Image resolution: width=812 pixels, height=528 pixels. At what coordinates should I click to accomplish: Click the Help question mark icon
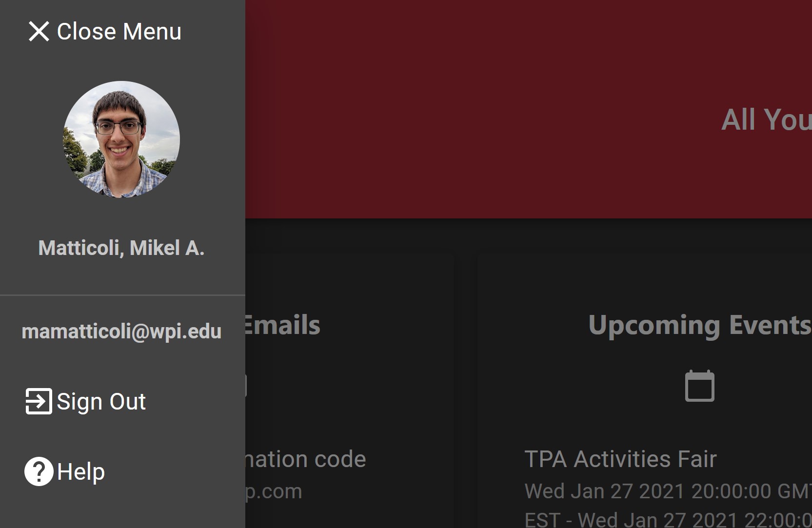(39, 471)
